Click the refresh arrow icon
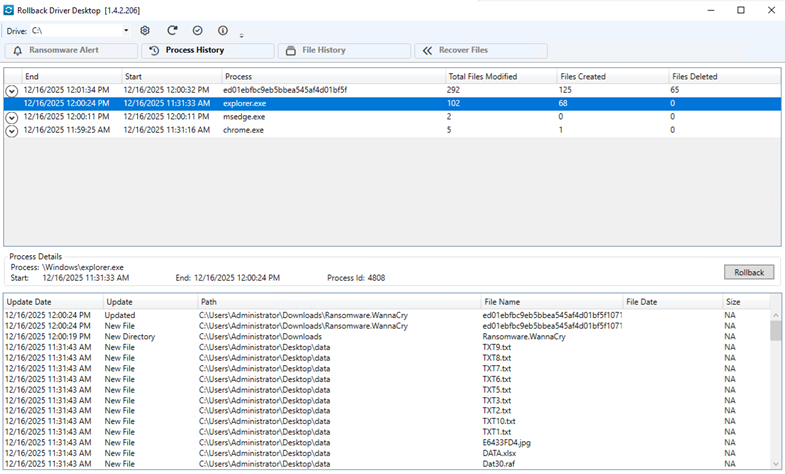This screenshot has height=474, width=785. (x=172, y=31)
